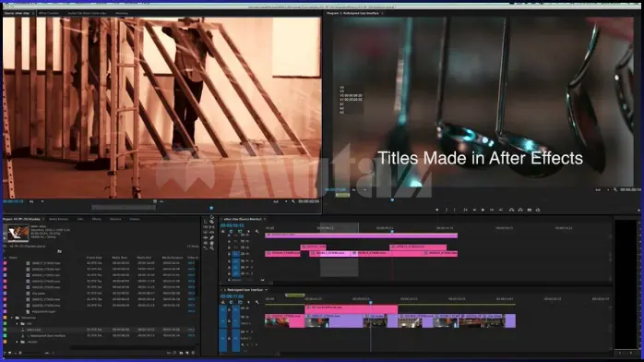The image size is (644, 362).
Task: Toggle linked selection in other clips timeline
Action: (x=240, y=232)
